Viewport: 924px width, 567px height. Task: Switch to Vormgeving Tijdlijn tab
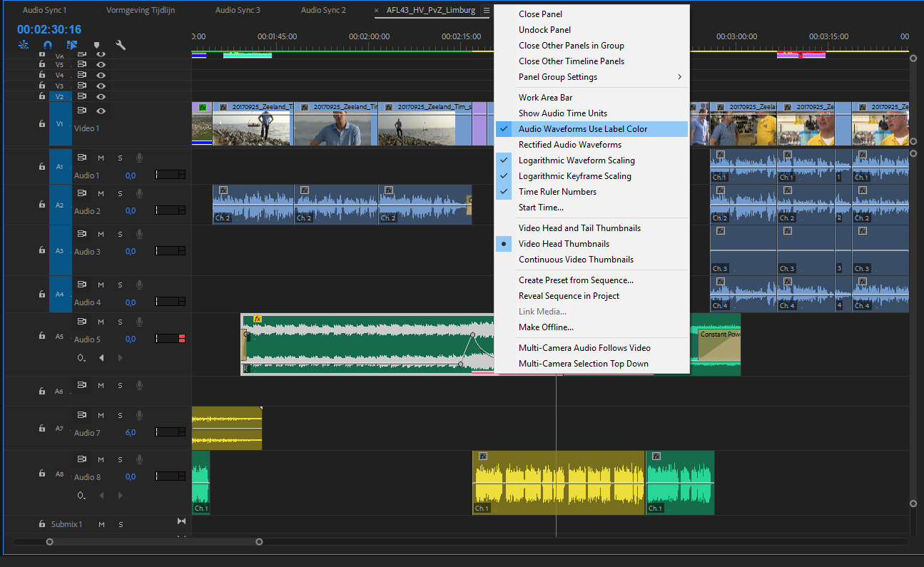tap(141, 10)
